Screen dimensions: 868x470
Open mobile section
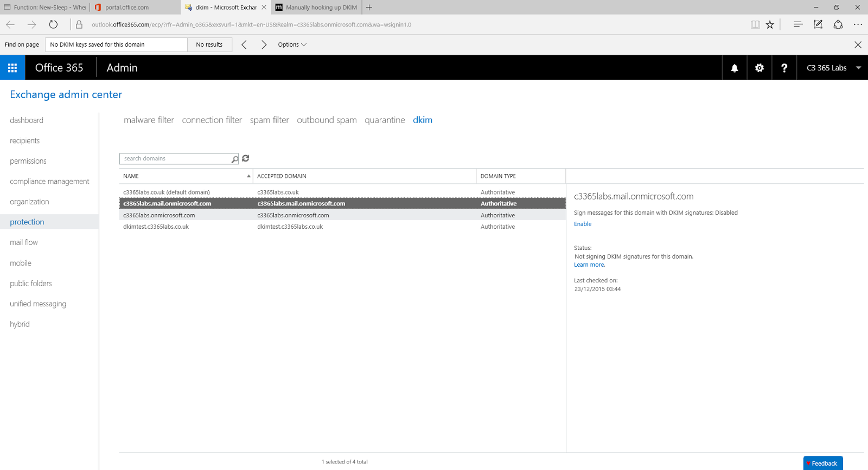click(21, 263)
